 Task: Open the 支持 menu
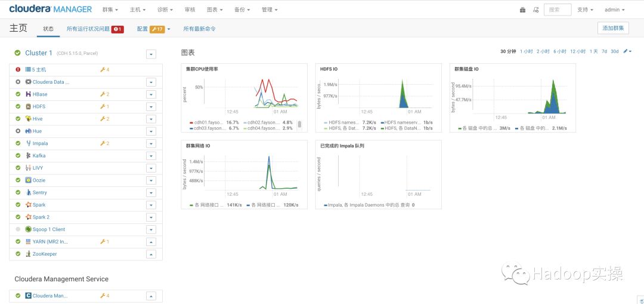(x=586, y=10)
